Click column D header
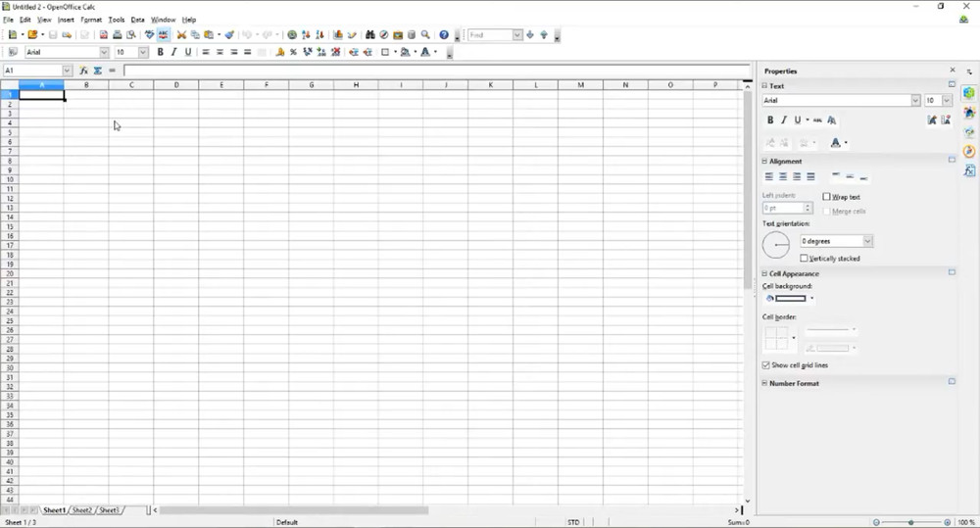980x528 pixels. [x=176, y=85]
